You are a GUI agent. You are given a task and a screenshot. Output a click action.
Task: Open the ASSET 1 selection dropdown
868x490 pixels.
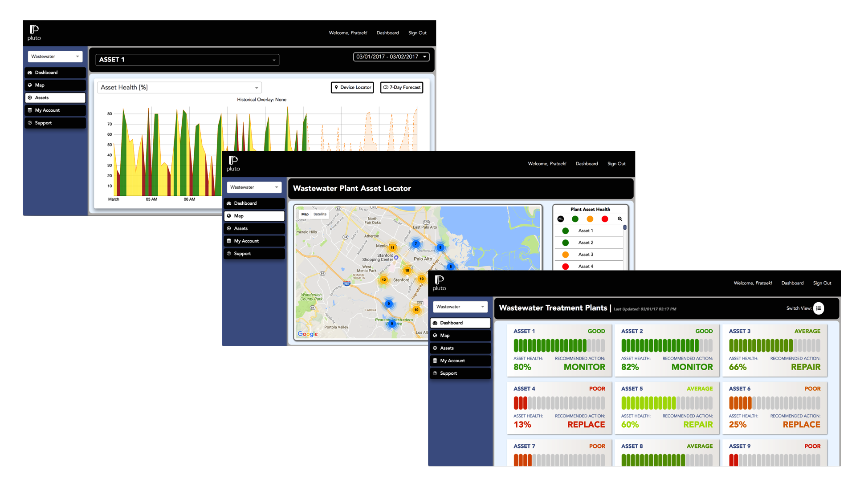coord(187,60)
